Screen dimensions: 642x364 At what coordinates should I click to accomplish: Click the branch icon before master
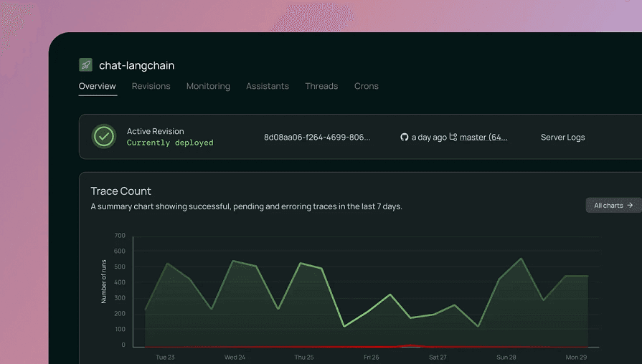pos(453,137)
